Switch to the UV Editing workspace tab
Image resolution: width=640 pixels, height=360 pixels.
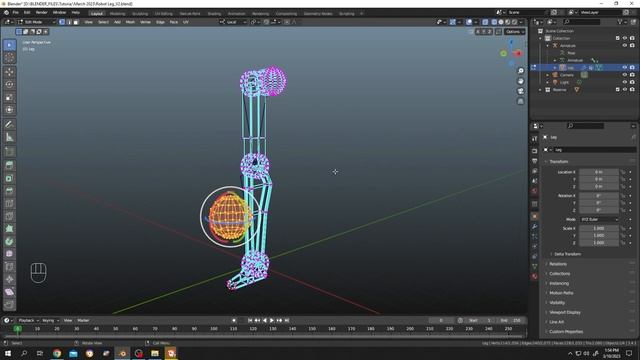[163, 13]
